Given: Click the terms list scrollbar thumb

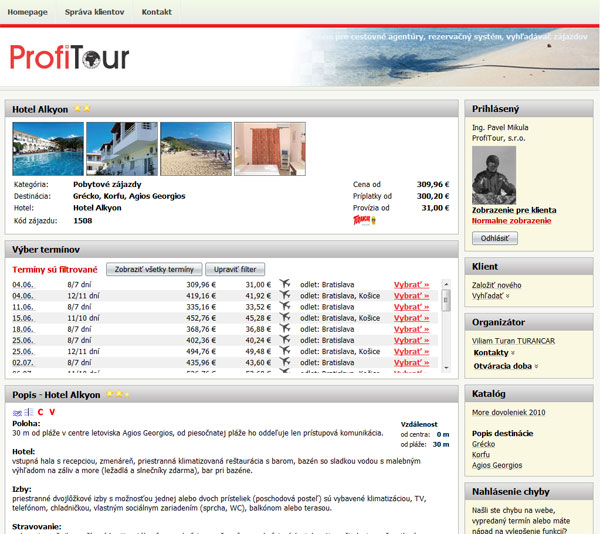Looking at the screenshot, I should coord(446,300).
